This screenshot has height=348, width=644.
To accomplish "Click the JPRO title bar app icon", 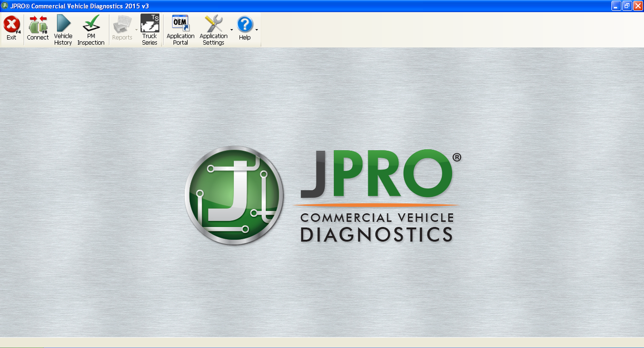I will click(x=5, y=6).
